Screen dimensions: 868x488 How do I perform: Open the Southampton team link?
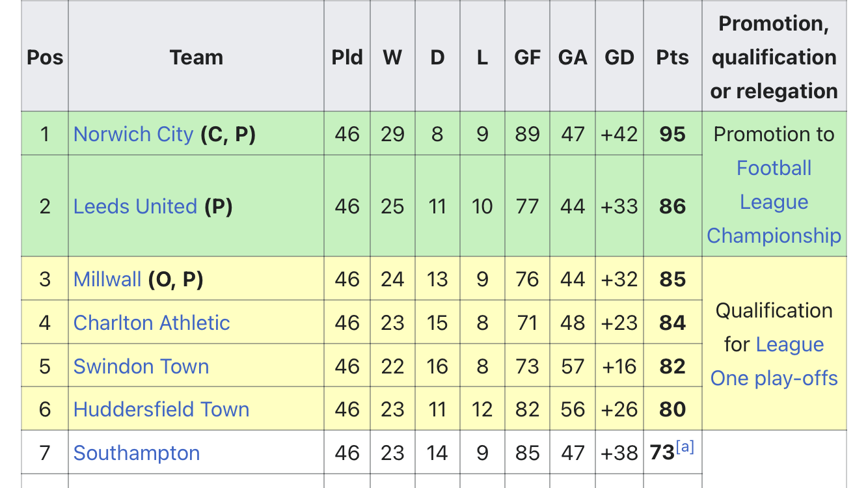137,453
